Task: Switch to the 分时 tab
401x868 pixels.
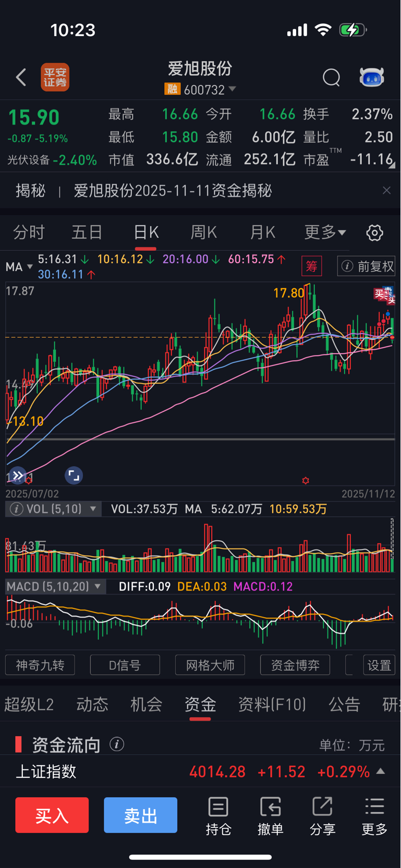Action: click(x=29, y=233)
